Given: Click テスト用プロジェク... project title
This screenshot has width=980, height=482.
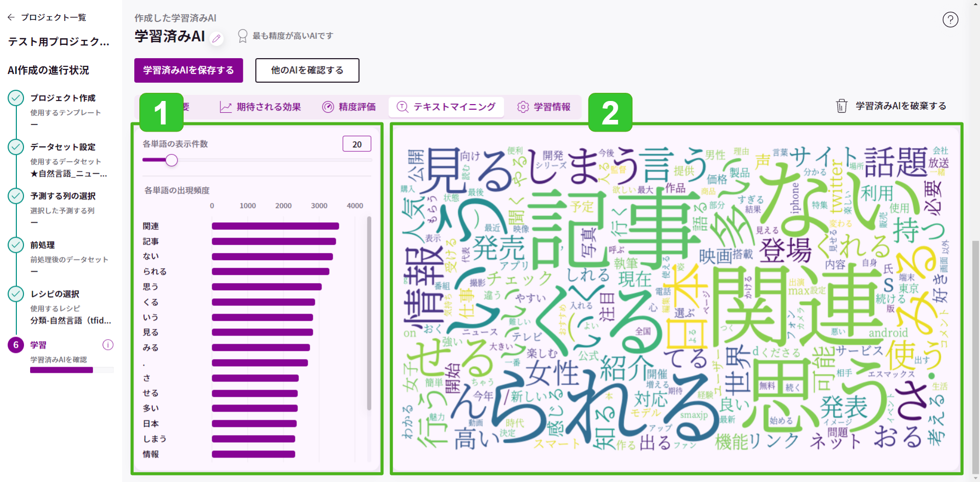Looking at the screenshot, I should coord(59,42).
